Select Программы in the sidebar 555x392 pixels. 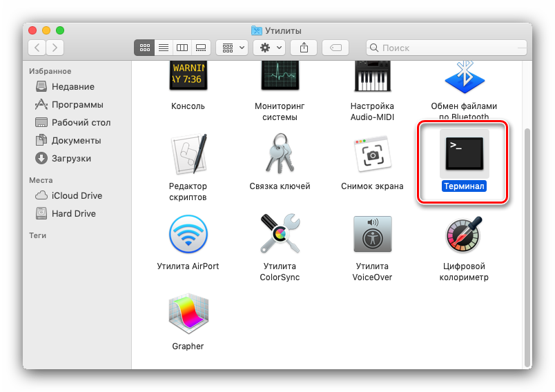77,105
